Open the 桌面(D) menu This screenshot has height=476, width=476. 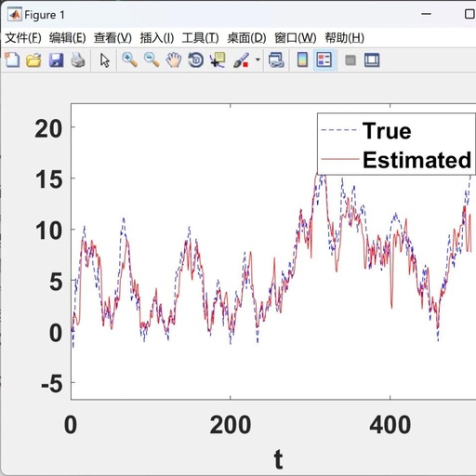(246, 38)
